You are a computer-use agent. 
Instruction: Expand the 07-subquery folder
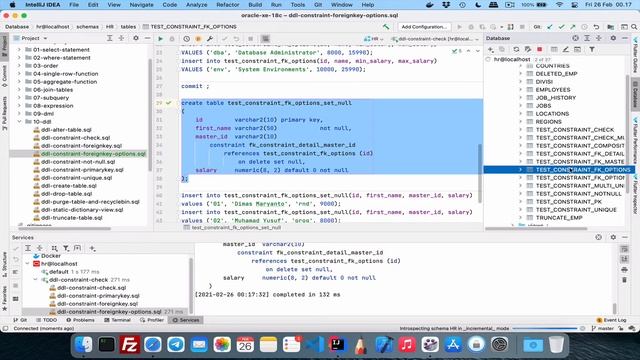pyautogui.click(x=19, y=98)
